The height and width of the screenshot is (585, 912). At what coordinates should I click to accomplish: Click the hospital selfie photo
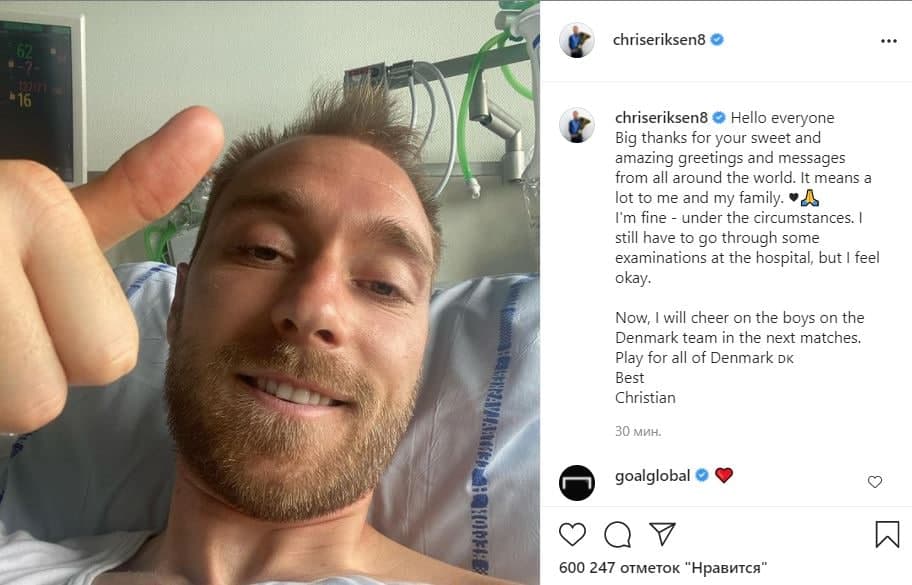(270, 292)
